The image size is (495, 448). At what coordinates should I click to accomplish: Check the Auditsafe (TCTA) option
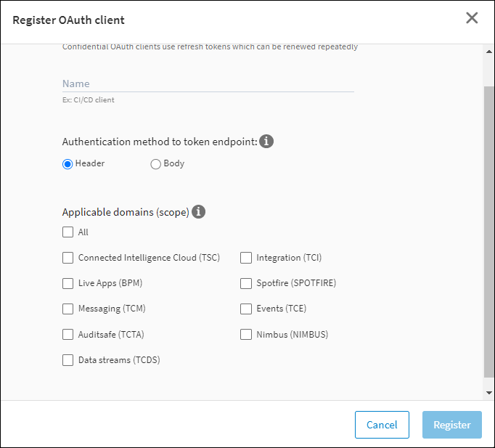[68, 335]
